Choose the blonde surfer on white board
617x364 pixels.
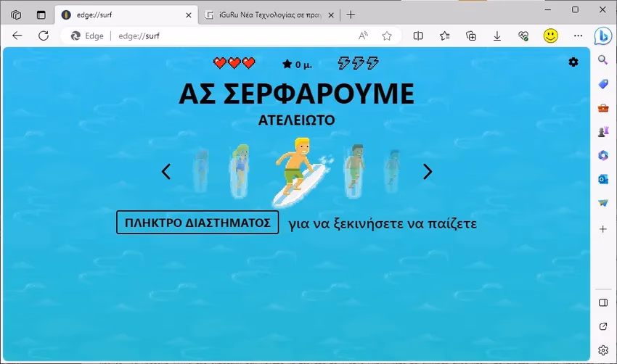point(302,171)
